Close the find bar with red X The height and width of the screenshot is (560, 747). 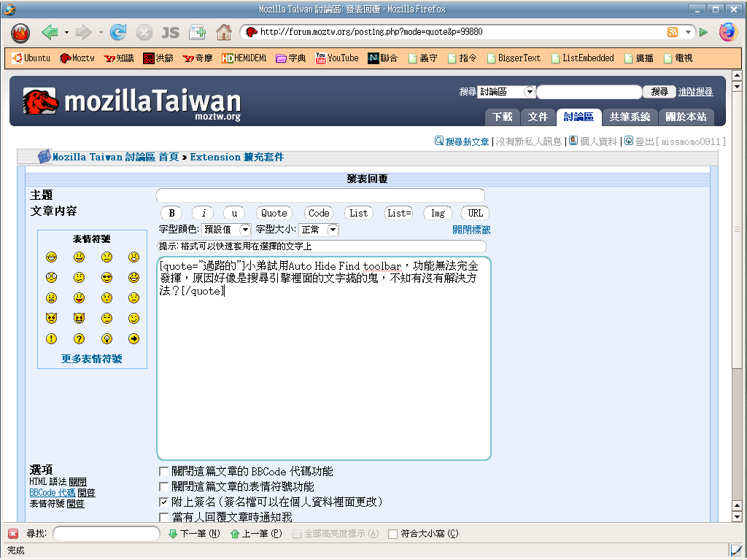tap(13, 534)
